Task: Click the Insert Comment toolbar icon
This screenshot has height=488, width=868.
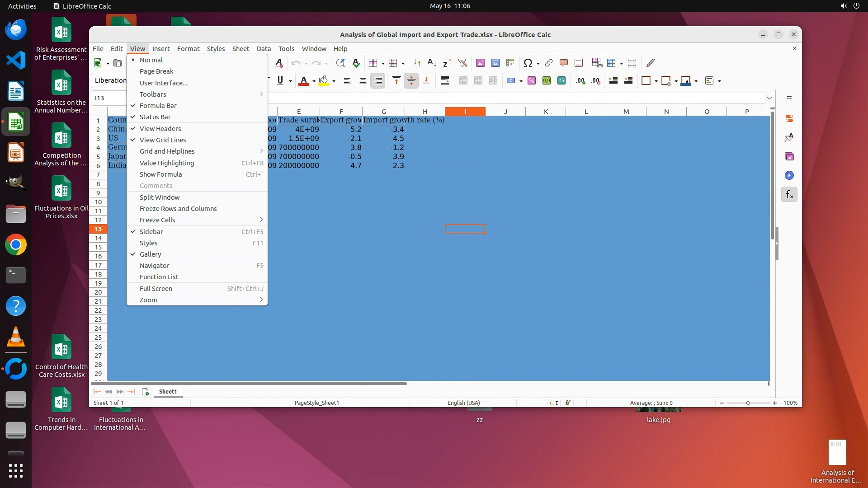Action: coord(564,63)
